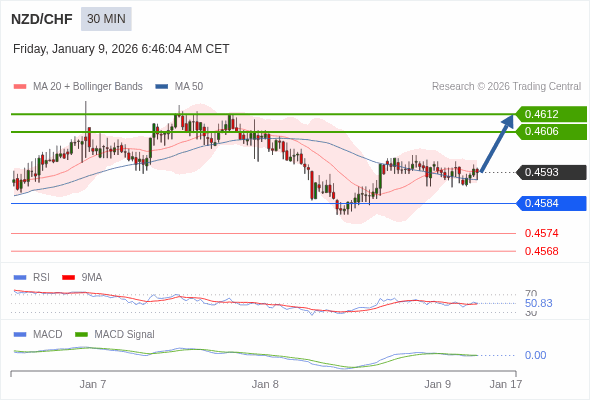
Task: Click the blue 0.4584 pivot price tag
Action: (x=552, y=203)
